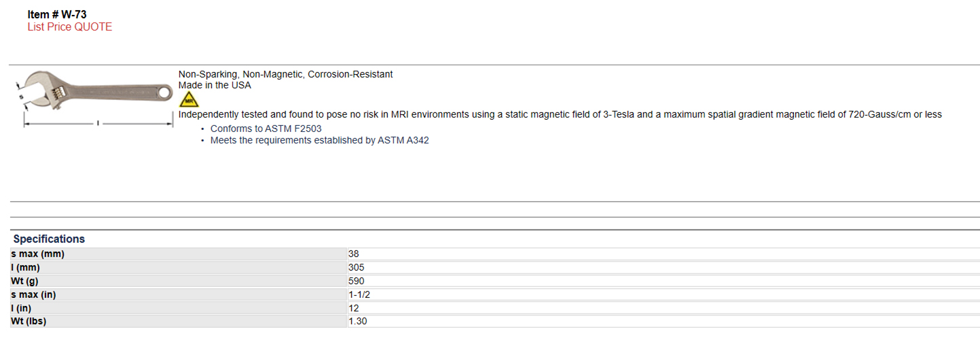Select the Wt (g) row label
Image resolution: width=980 pixels, height=340 pixels.
coord(179,281)
